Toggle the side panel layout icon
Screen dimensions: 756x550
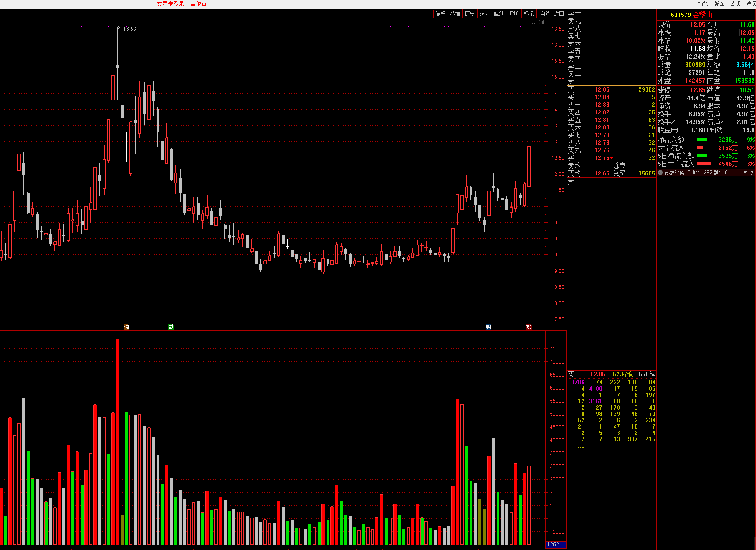(541, 22)
